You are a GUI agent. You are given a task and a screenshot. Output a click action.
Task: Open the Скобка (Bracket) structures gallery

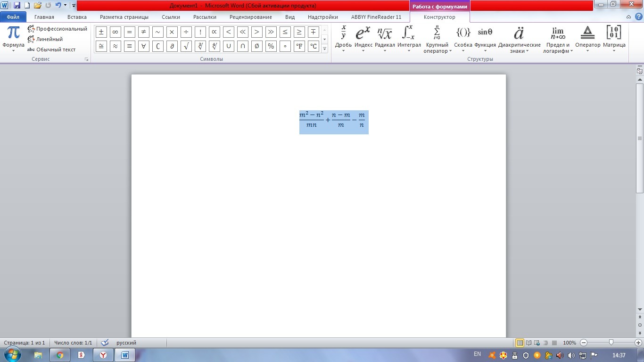pos(463,39)
